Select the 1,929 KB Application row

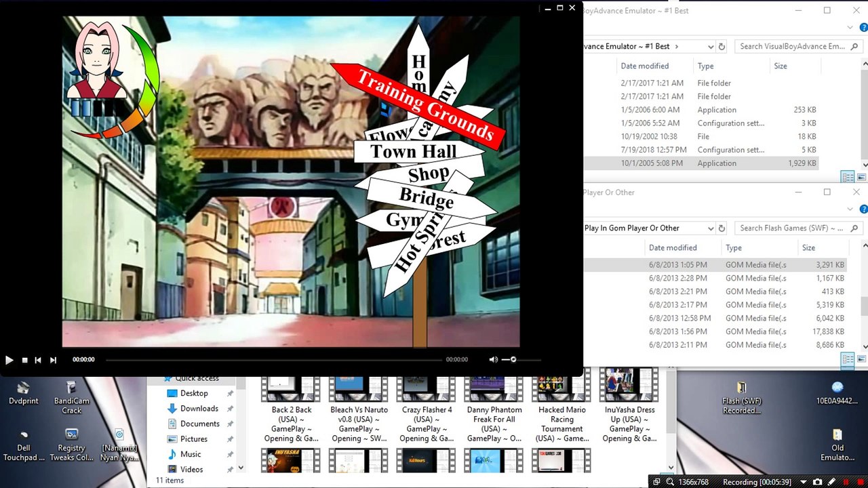click(702, 163)
